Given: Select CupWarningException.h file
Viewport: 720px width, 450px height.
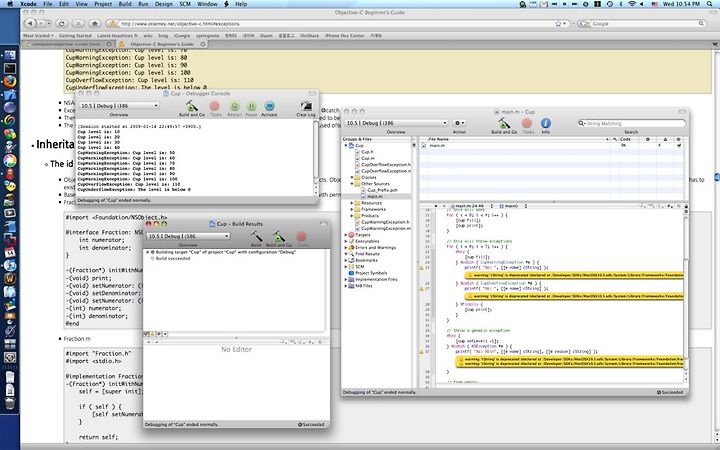Looking at the screenshot, I should pyautogui.click(x=385, y=222).
